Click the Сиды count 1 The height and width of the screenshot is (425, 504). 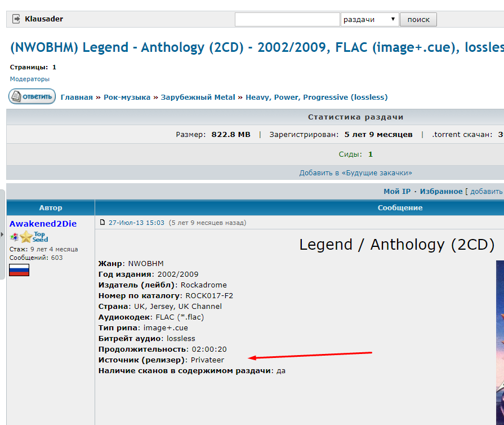[371, 154]
